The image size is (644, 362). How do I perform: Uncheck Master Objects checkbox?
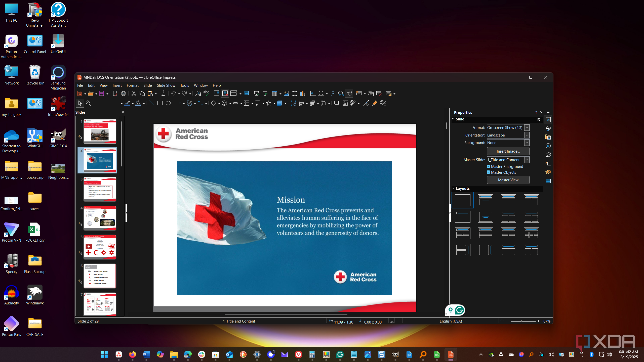(489, 172)
